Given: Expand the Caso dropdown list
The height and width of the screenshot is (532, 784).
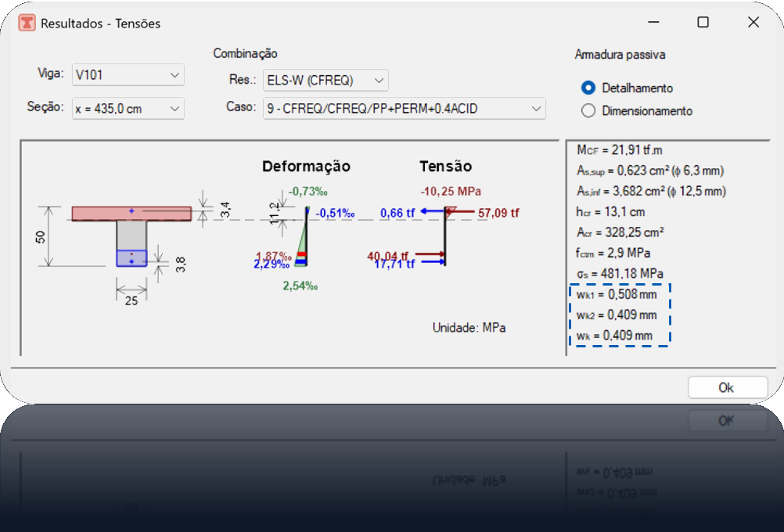Looking at the screenshot, I should pos(404,109).
